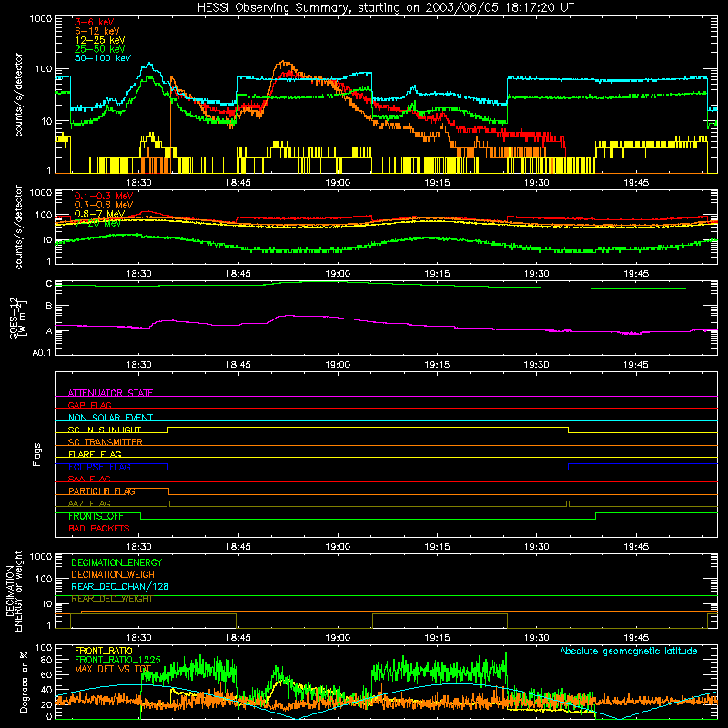The image size is (728, 728).
Task: Click the FRONT_RATIO_1225 legend label
Action: click(117, 660)
